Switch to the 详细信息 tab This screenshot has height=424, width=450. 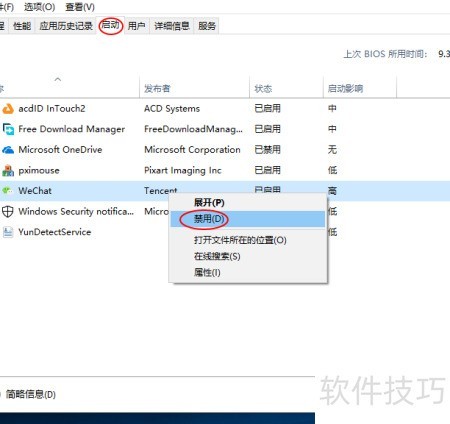tap(172, 26)
